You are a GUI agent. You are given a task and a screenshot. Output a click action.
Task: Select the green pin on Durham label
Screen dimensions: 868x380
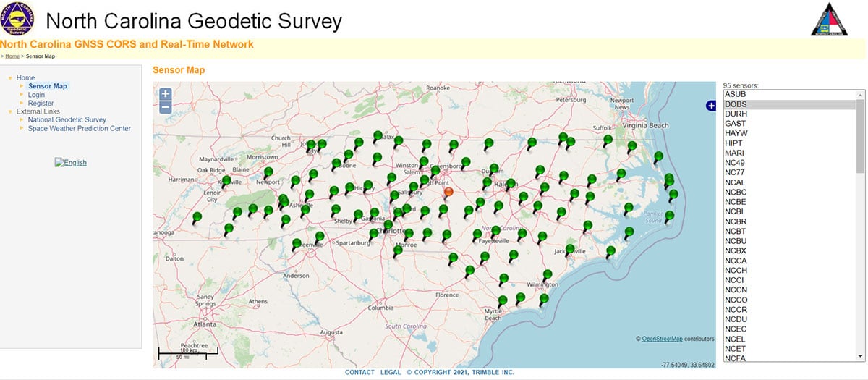493,169
